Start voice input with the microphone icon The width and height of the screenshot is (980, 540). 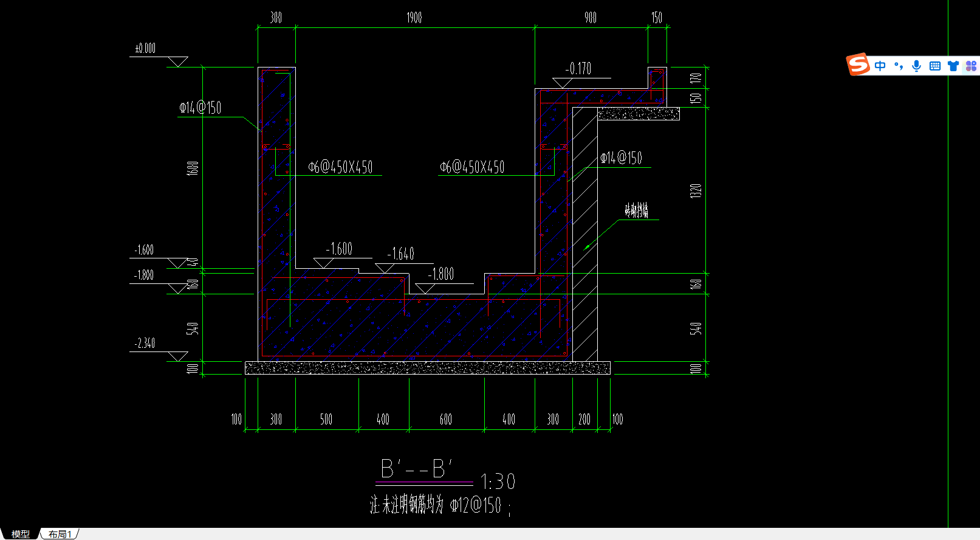tap(917, 66)
